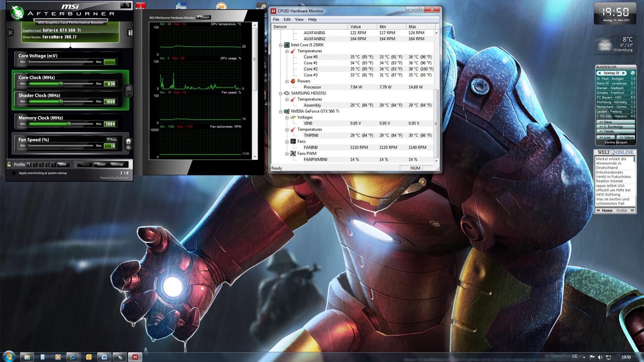This screenshot has height=362, width=644.
Task: Click the SAMSUNG HD103SJ hard drive icon
Action: [287, 93]
